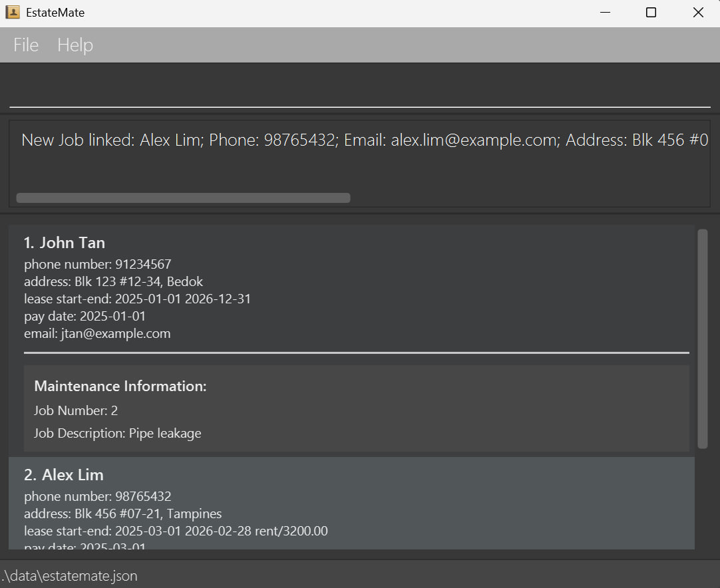Click John Tan's email jtan@example.com

pyautogui.click(x=97, y=333)
